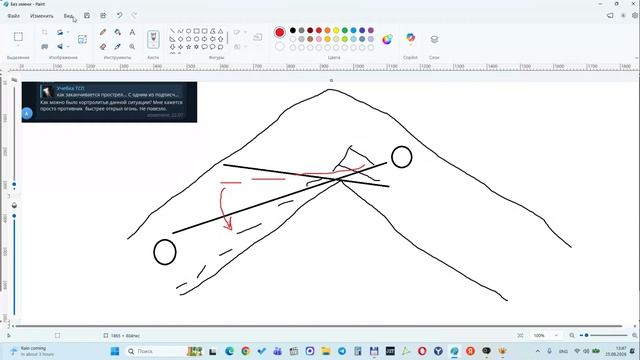Pick the orange color swatch
Viewport: 640px width, 360px height.
[x=327, y=30]
